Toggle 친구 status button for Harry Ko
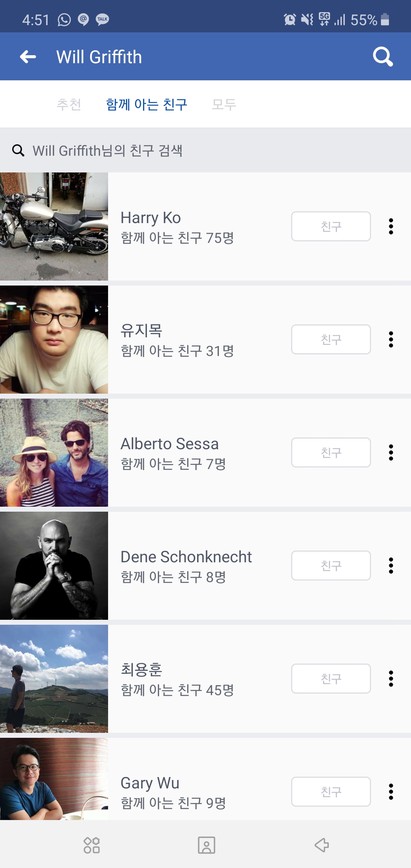The width and height of the screenshot is (411, 868). 331,227
